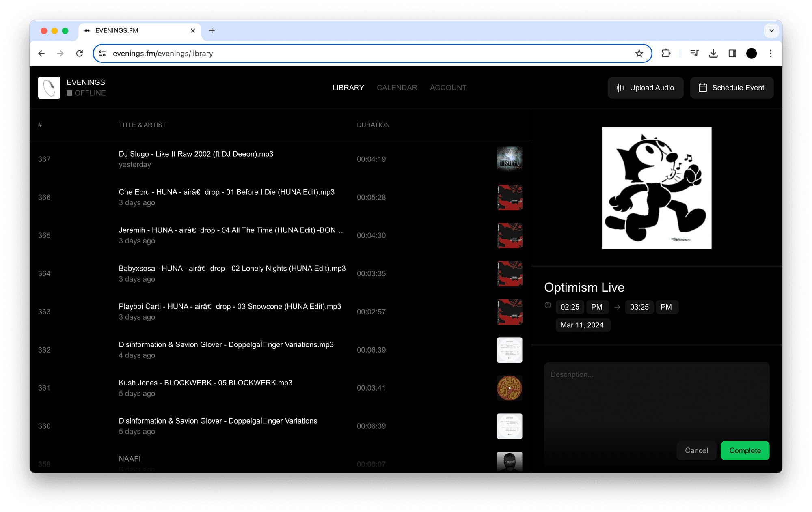This screenshot has height=512, width=812.
Task: Open the ACCOUNT tab
Action: (x=448, y=88)
